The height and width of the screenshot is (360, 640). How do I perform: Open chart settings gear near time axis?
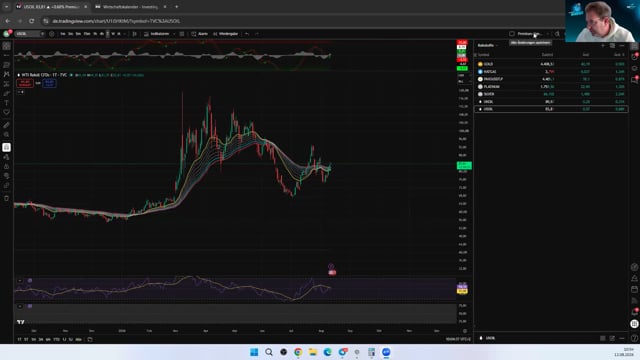coord(464,331)
